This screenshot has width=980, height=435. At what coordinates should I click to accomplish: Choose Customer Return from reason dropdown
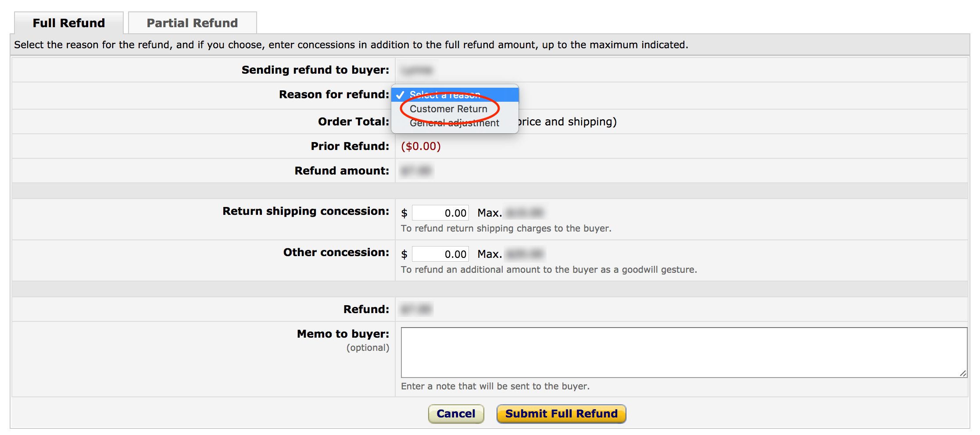click(448, 109)
